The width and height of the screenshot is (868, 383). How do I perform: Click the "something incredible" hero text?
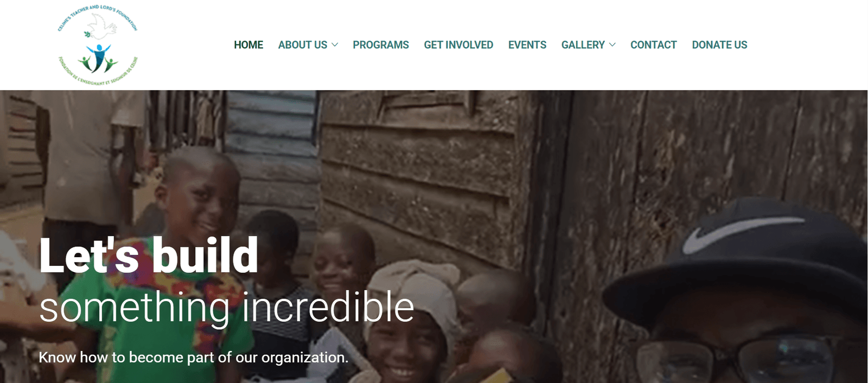(x=227, y=308)
